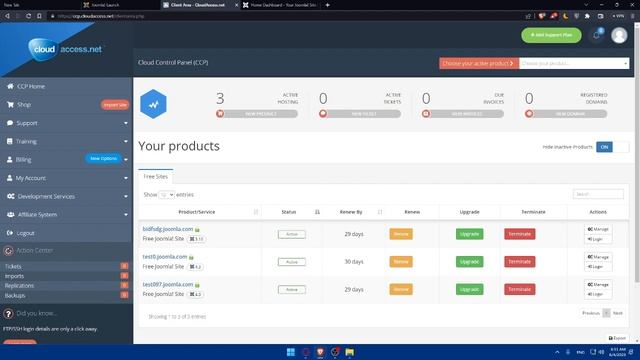Switch to the New Tab browser tab
The height and width of the screenshot is (360, 640).
(39, 5)
